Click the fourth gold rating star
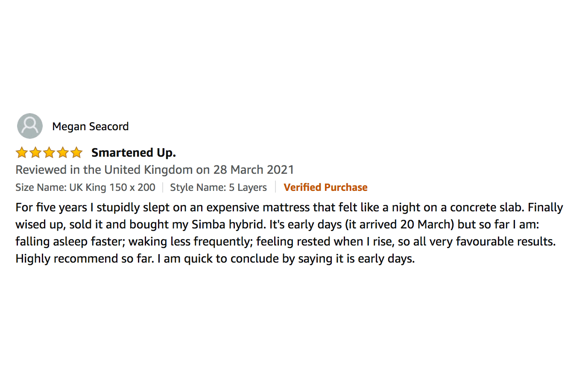Image resolution: width=588 pixels, height=392 pixels. click(63, 152)
